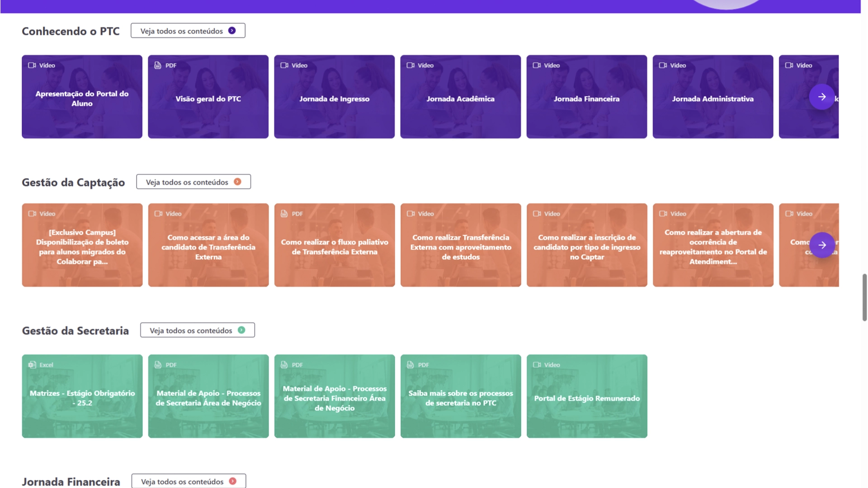Click the video icon on Portal de Estágio Remunerado card

click(x=537, y=365)
